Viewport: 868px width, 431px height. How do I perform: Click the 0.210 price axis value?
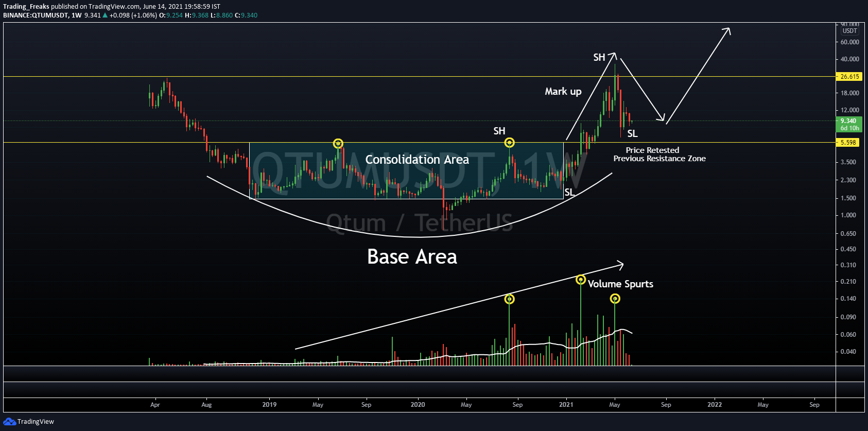(x=848, y=282)
